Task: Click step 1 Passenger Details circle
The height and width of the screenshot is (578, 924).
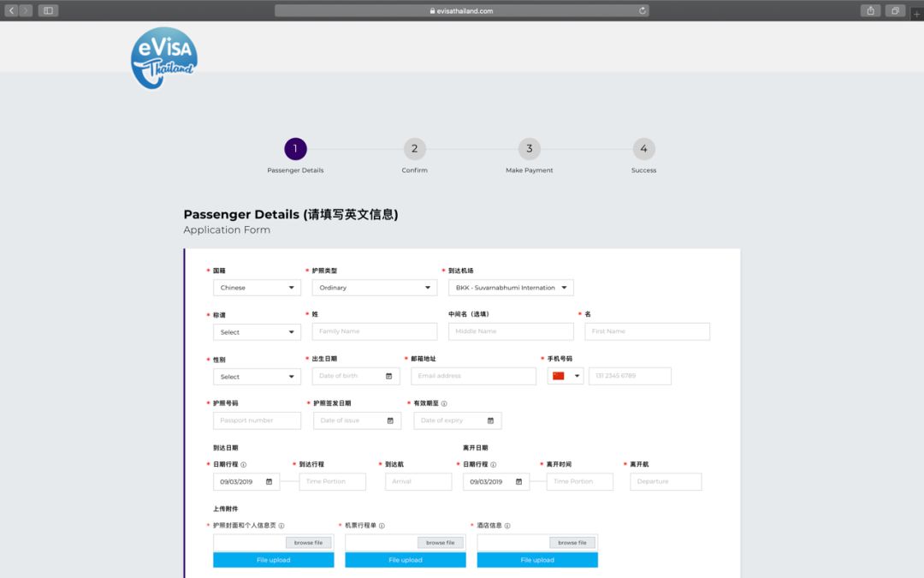Action: pos(295,148)
